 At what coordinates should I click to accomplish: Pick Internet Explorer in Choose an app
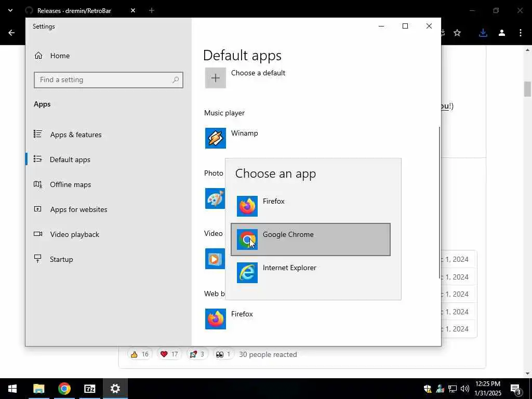tap(311, 272)
